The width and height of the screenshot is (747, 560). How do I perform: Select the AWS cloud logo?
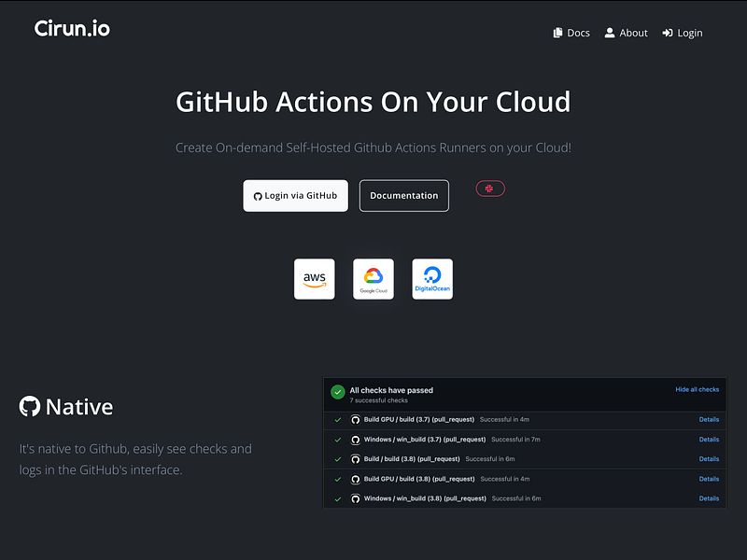click(315, 279)
